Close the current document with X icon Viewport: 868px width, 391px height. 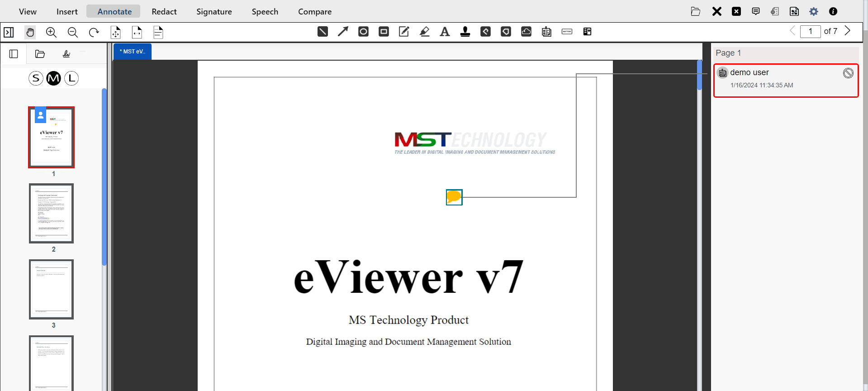point(717,11)
